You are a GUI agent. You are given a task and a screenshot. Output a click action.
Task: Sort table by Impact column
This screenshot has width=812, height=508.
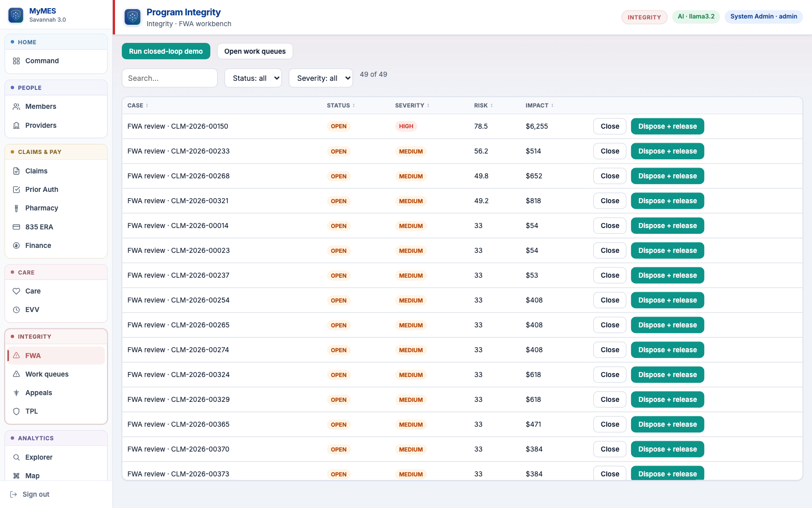pyautogui.click(x=539, y=106)
